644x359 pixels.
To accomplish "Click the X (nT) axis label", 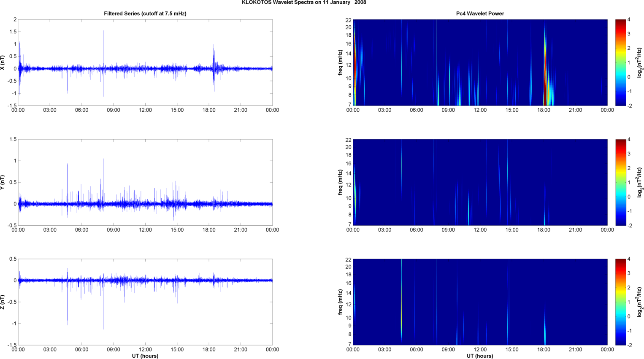I will click(x=3, y=62).
